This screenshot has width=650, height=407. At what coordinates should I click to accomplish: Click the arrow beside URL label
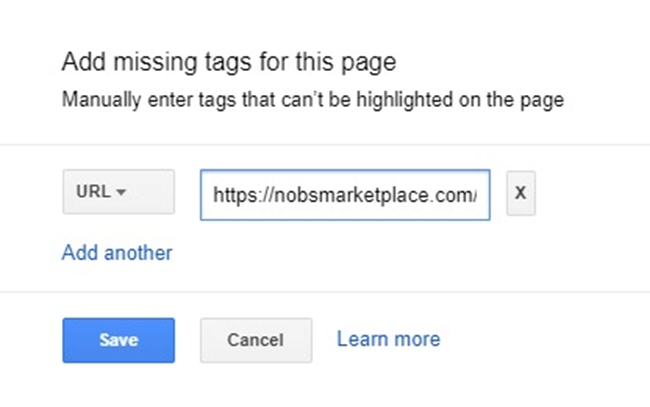click(x=122, y=192)
